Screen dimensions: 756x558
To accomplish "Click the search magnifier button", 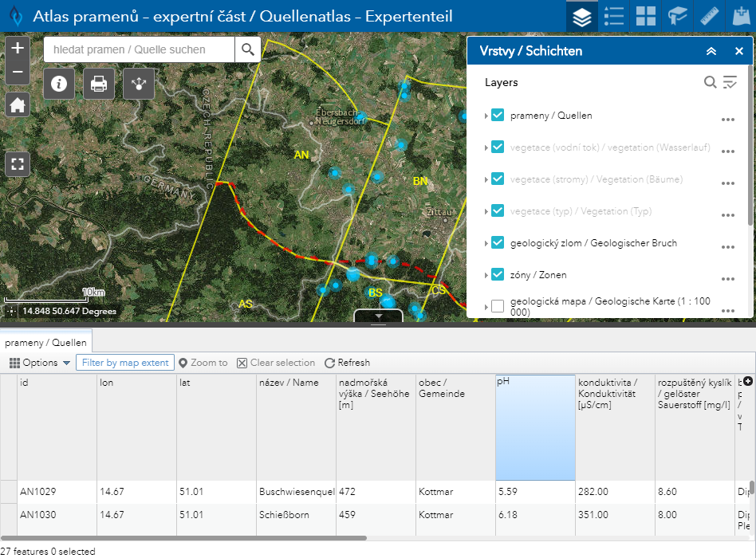I will (x=248, y=49).
